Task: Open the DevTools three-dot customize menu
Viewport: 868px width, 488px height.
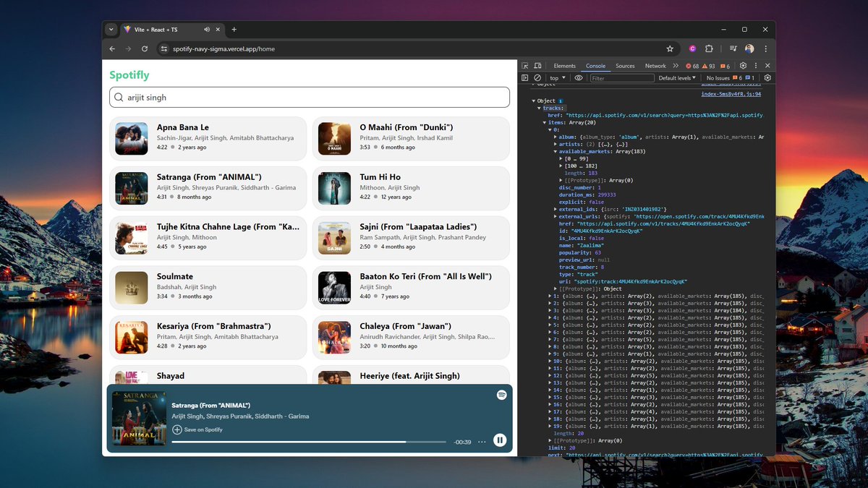Action: [x=755, y=66]
